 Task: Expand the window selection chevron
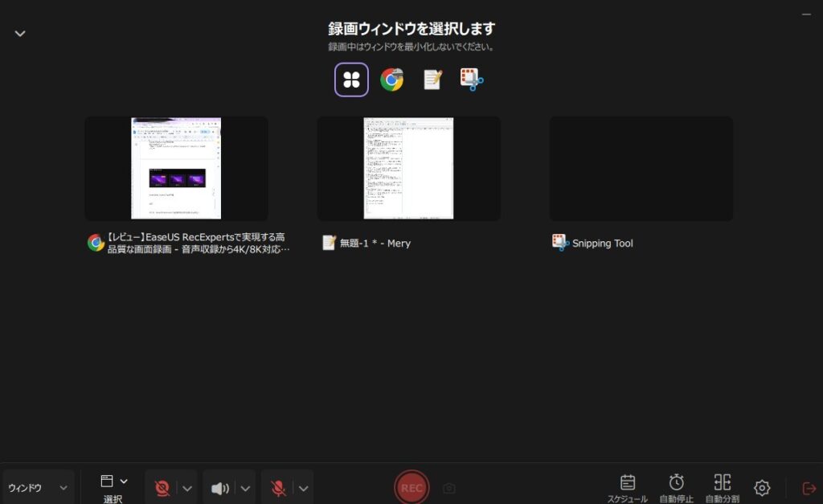coord(124,481)
